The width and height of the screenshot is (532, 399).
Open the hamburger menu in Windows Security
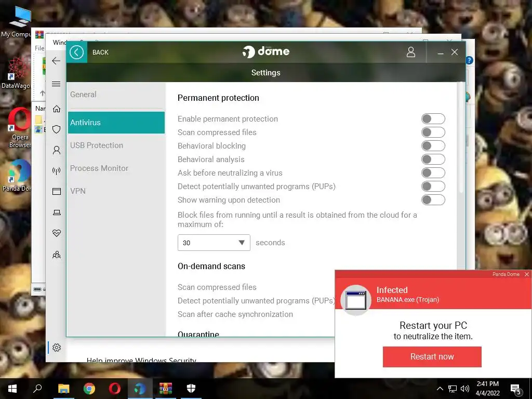point(56,84)
